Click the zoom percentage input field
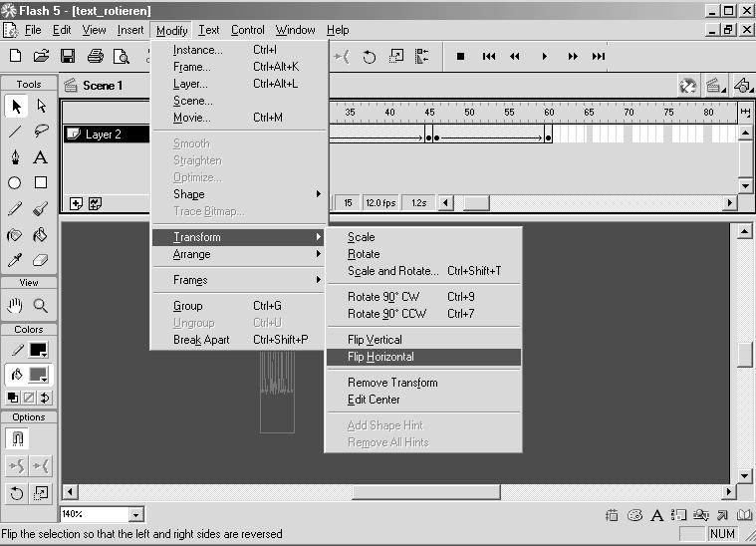 pyautogui.click(x=95, y=515)
